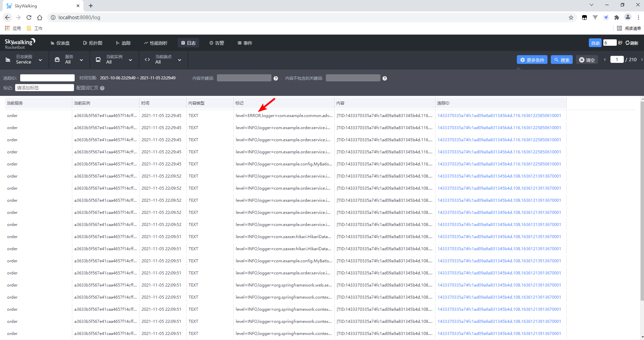644x340 pixels.
Task: Go to the previous log page
Action: (x=605, y=60)
